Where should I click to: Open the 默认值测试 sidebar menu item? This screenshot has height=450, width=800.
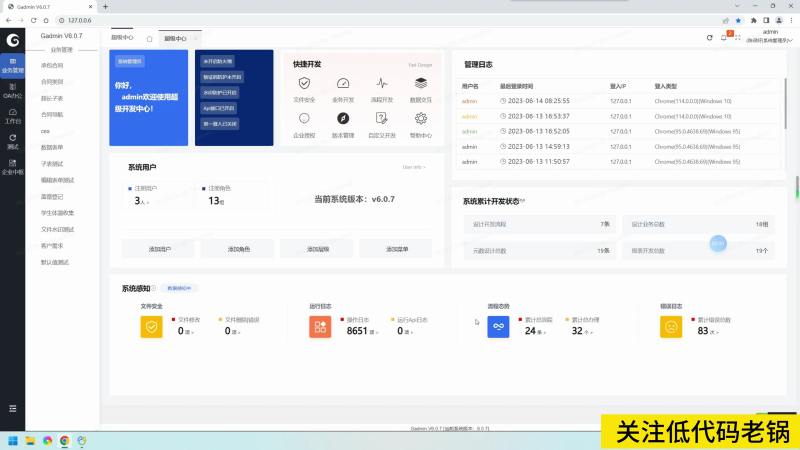(55, 262)
